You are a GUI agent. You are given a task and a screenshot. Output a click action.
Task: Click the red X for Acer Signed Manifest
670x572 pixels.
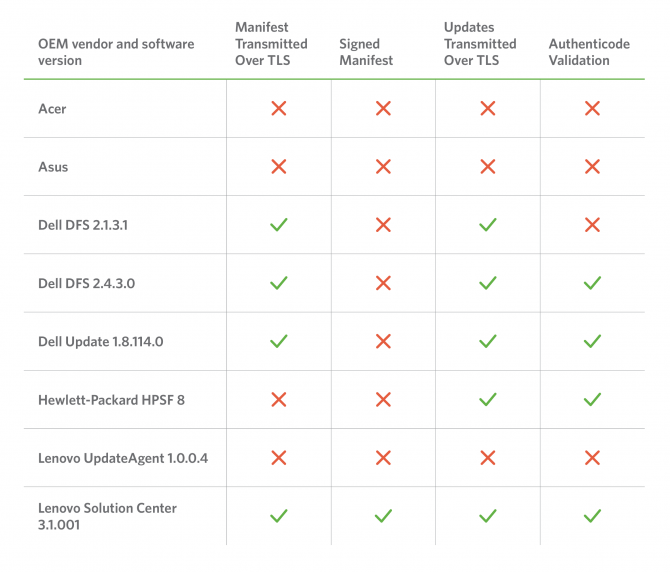pyautogui.click(x=383, y=109)
